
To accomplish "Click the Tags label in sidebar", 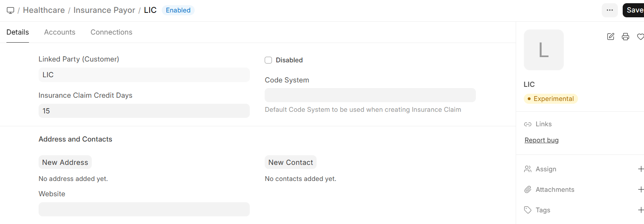I will 543,210.
